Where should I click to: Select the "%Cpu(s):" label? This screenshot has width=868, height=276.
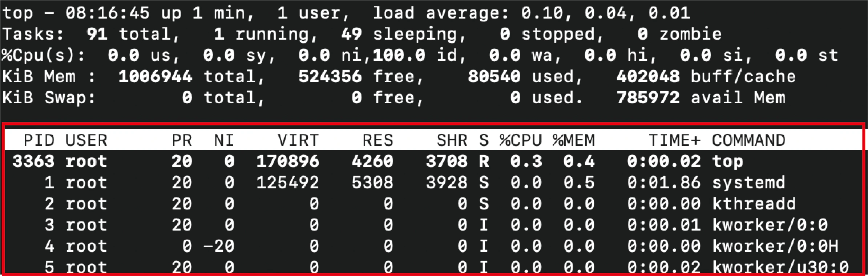(43, 55)
